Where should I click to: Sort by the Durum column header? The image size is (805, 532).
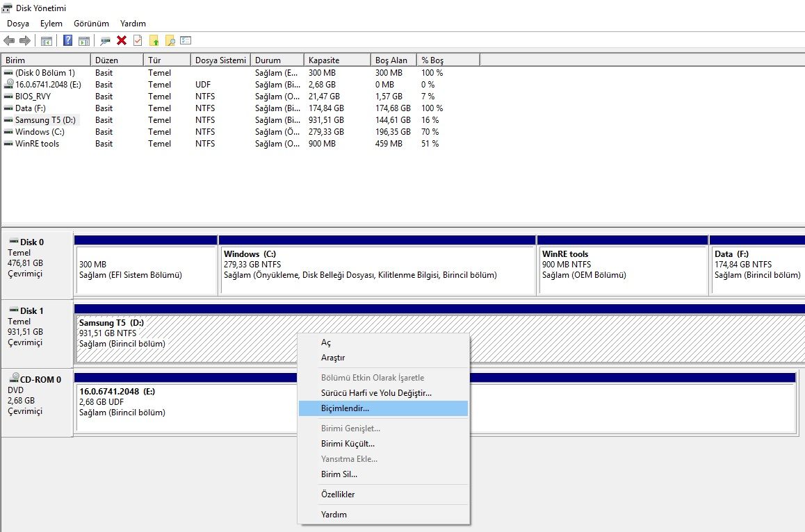point(277,60)
